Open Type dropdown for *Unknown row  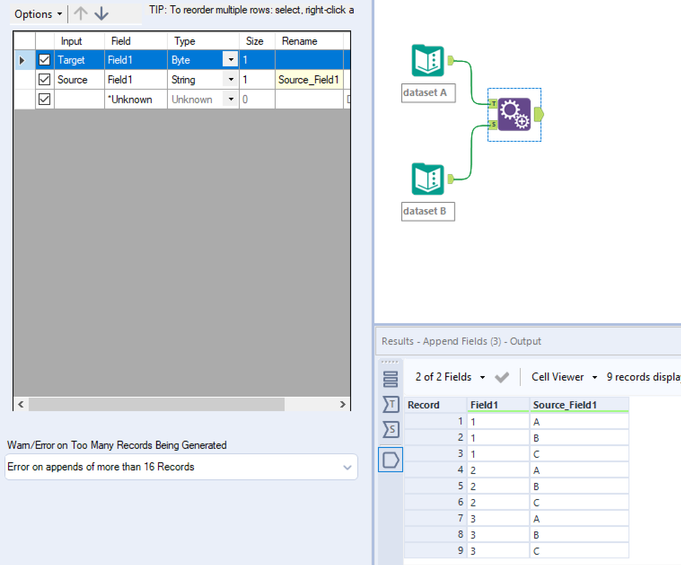click(x=231, y=99)
